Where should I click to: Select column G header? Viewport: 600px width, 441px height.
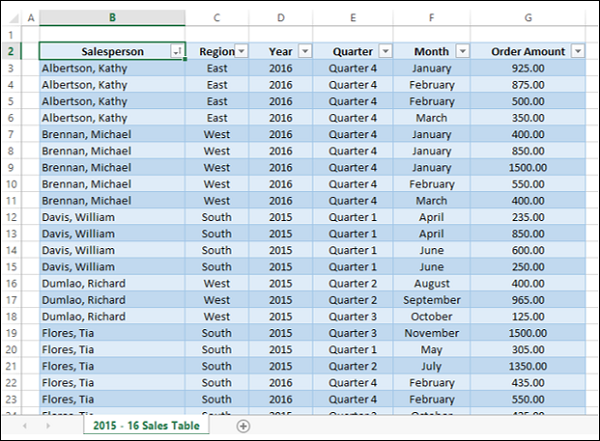pos(528,18)
